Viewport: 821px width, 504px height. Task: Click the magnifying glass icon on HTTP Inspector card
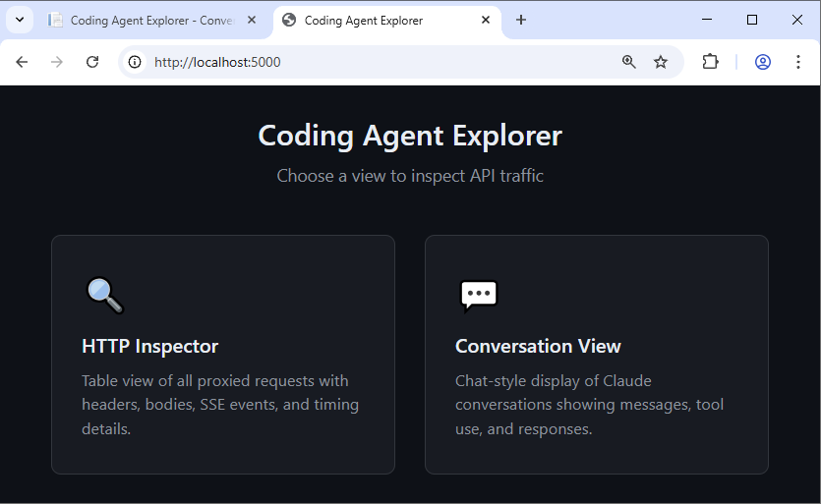point(104,295)
